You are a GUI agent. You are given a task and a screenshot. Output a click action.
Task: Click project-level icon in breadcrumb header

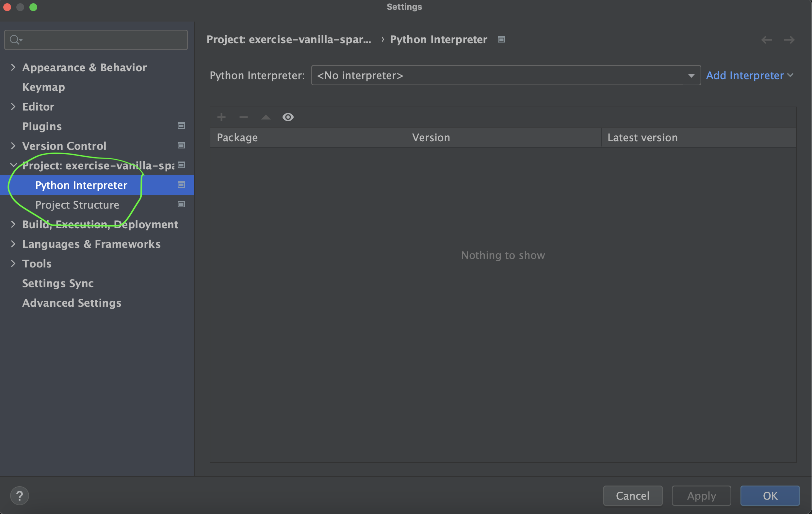tap(501, 40)
